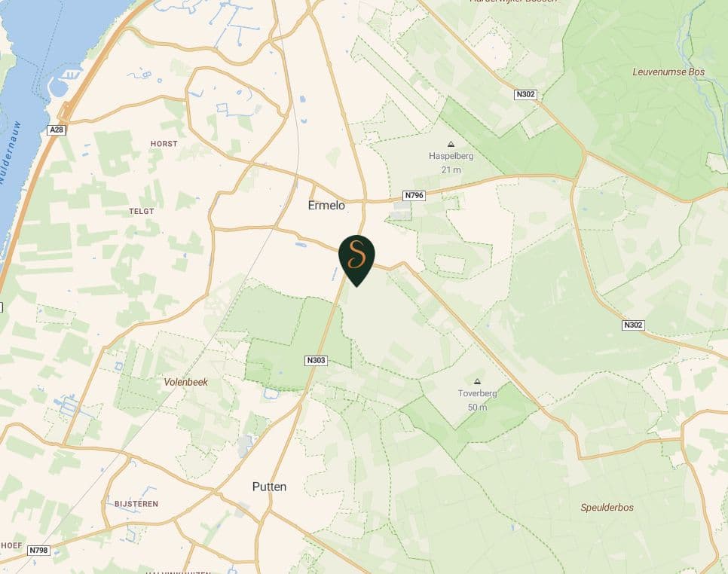Click the Toverberg peak triangle icon
Screen dimensions: 728x574
point(477,381)
